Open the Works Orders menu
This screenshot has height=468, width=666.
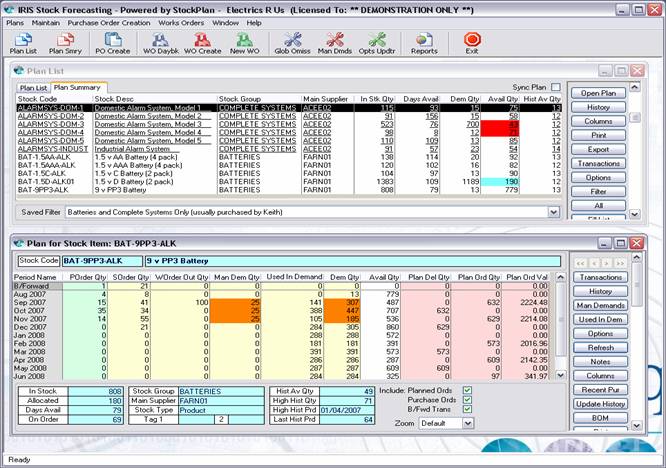[x=181, y=21]
